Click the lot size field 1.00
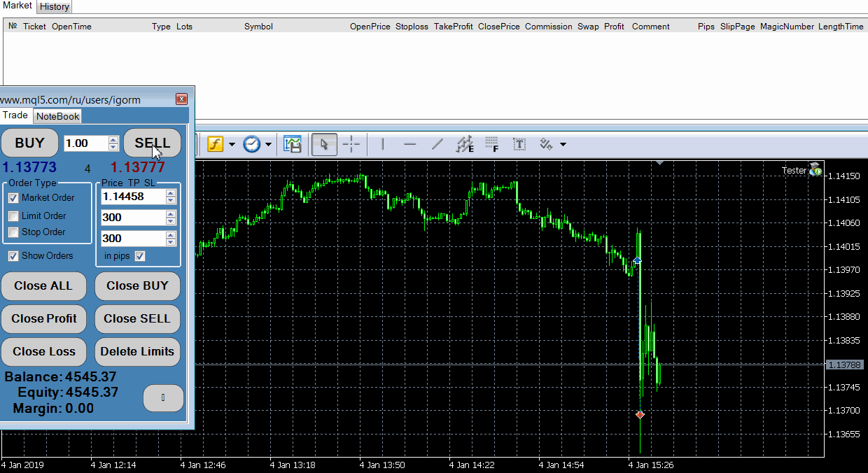This screenshot has height=473, width=868. pos(85,143)
